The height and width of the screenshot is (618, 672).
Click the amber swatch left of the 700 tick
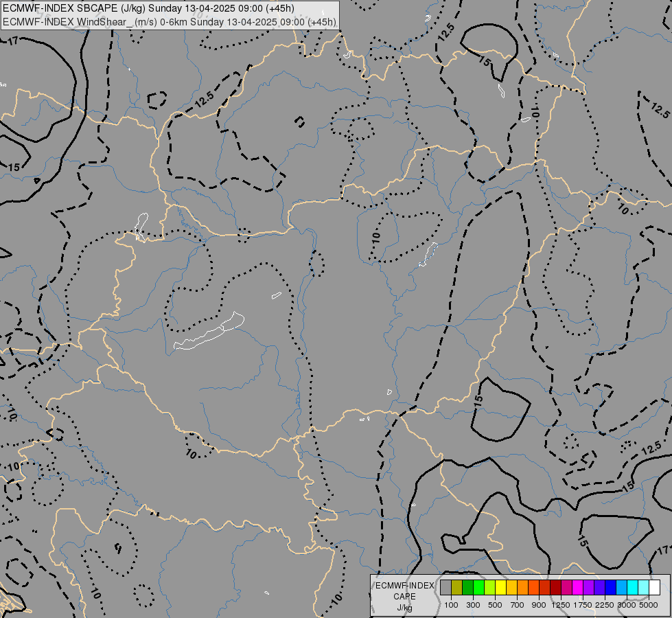pos(511,587)
